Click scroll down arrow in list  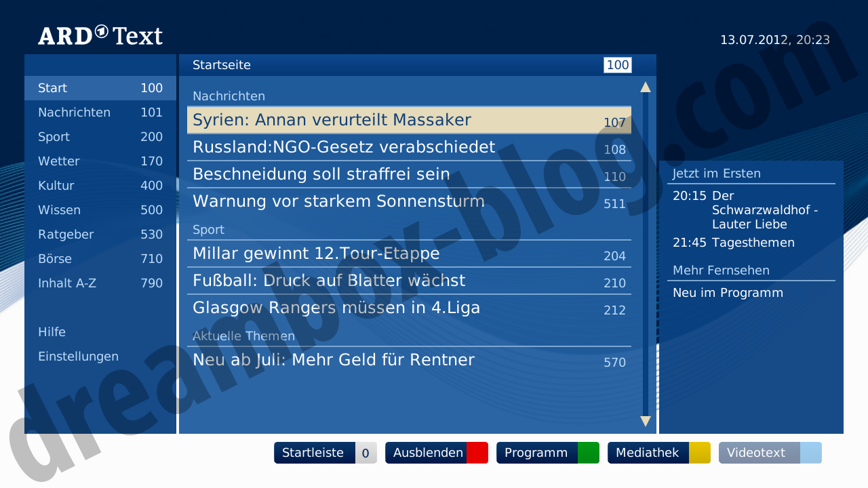646,421
